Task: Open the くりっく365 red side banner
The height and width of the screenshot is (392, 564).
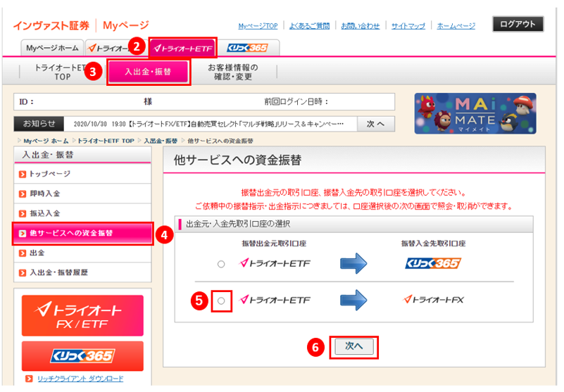Action: [x=82, y=356]
